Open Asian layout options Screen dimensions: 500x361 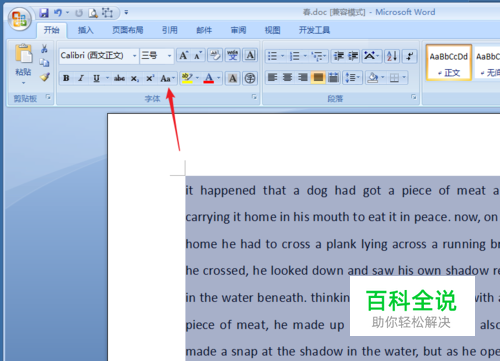tap(371, 56)
